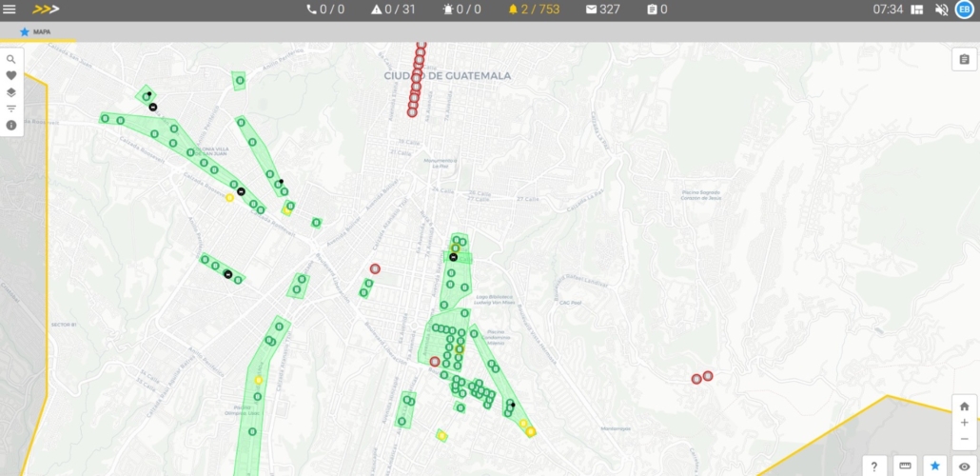Show map info panel
The image size is (980, 476).
[11, 125]
